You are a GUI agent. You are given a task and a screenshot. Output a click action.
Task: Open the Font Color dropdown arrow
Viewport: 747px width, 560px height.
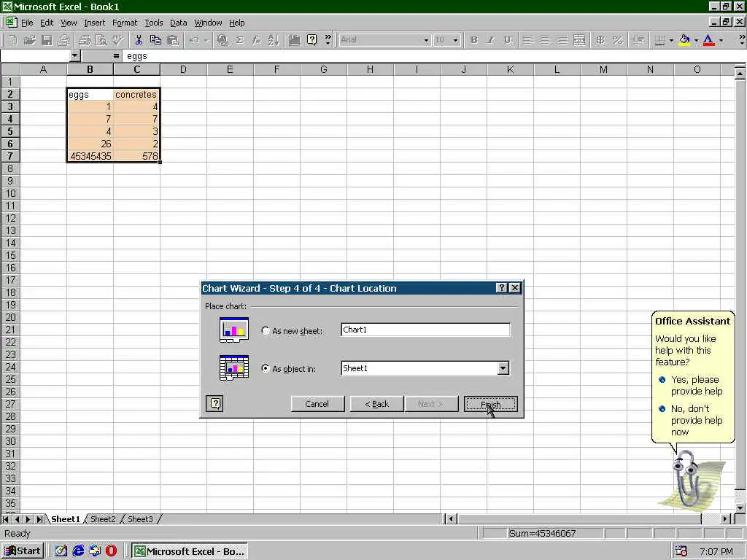point(721,41)
